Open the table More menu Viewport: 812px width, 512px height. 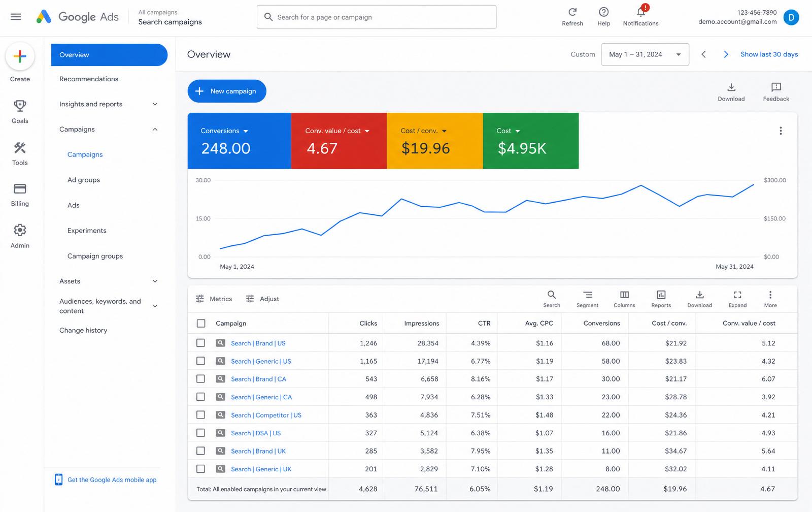pyautogui.click(x=770, y=299)
